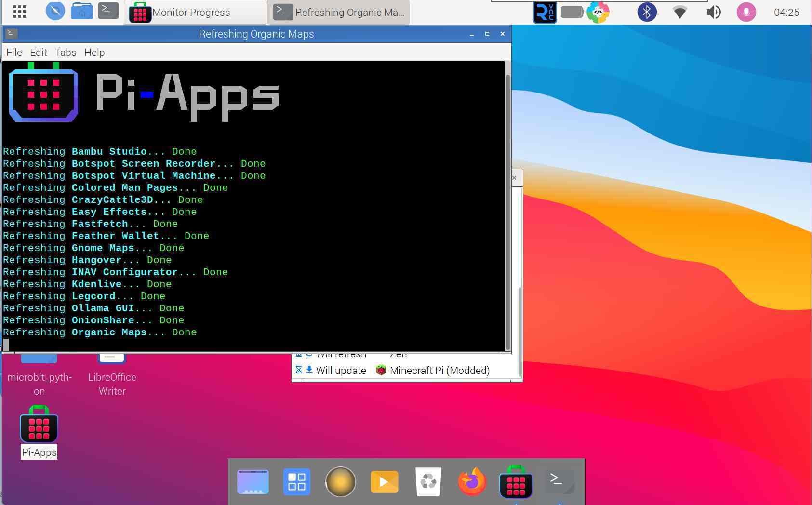Click the 'Botspot Virtual Machine' terminal line
Viewport: 812px width, 505px height.
134,175
